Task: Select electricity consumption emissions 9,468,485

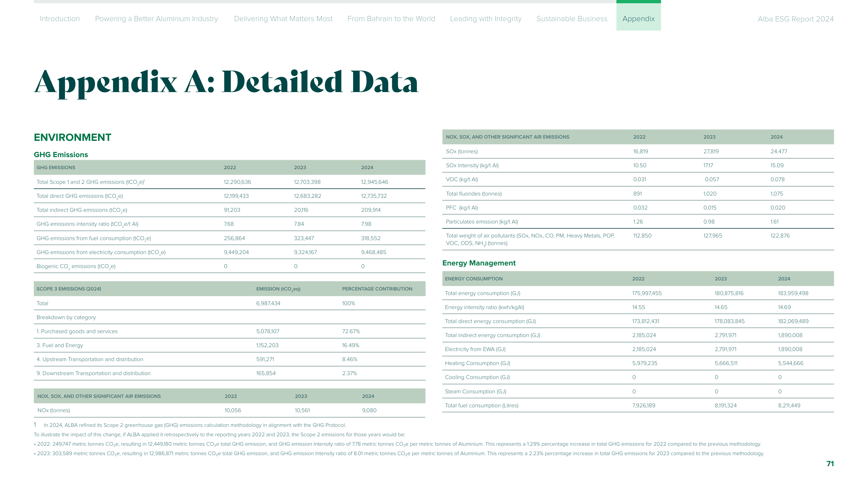Action: (373, 252)
